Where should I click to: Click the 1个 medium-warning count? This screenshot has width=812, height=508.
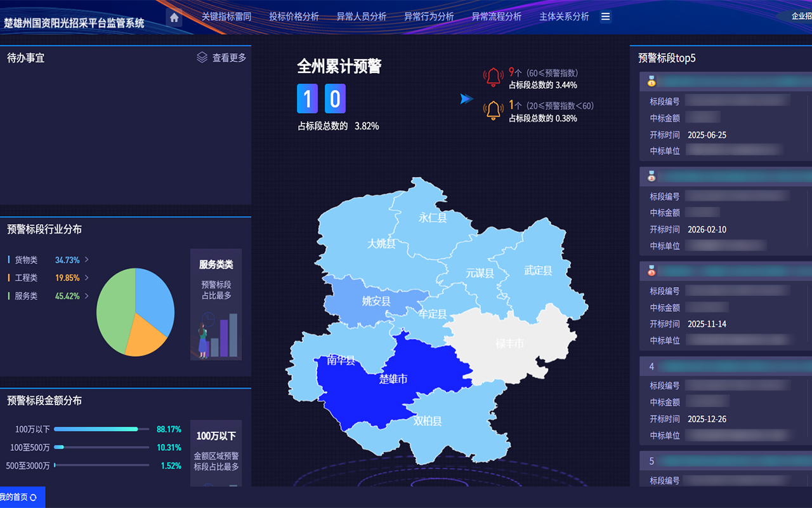(514, 105)
